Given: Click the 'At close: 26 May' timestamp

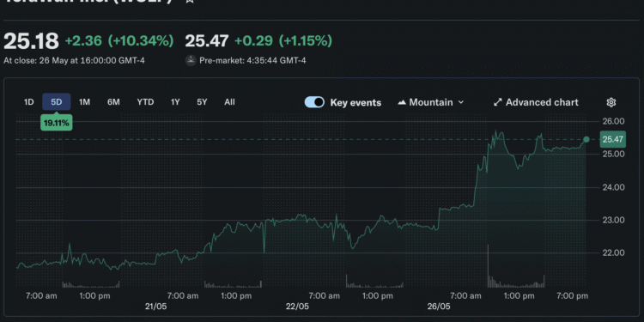Looking at the screenshot, I should [74, 60].
